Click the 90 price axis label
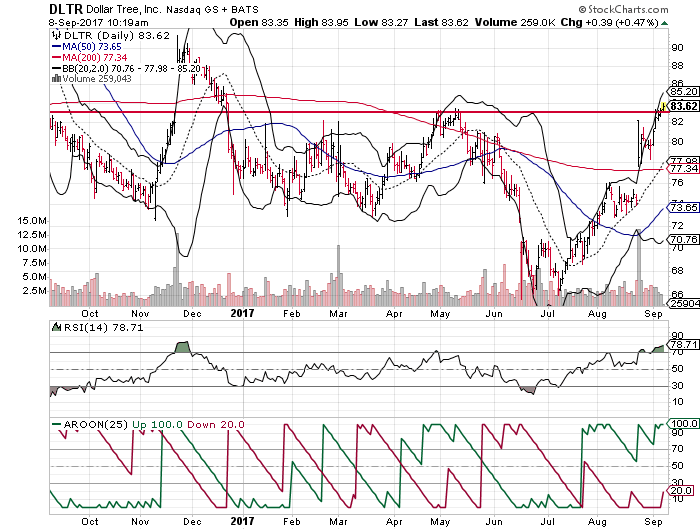700x530 pixels. tap(677, 48)
